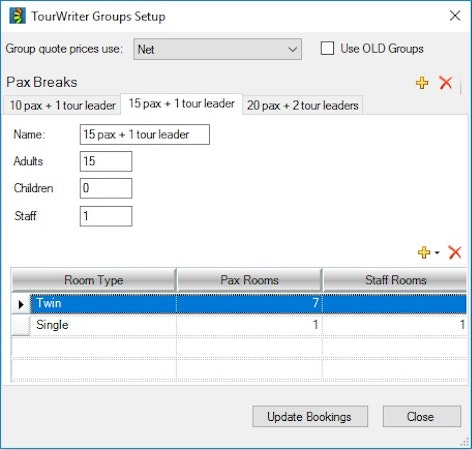This screenshot has height=450, width=472.
Task: Click Pax Rooms value 7 in Twin row
Action: click(x=249, y=303)
